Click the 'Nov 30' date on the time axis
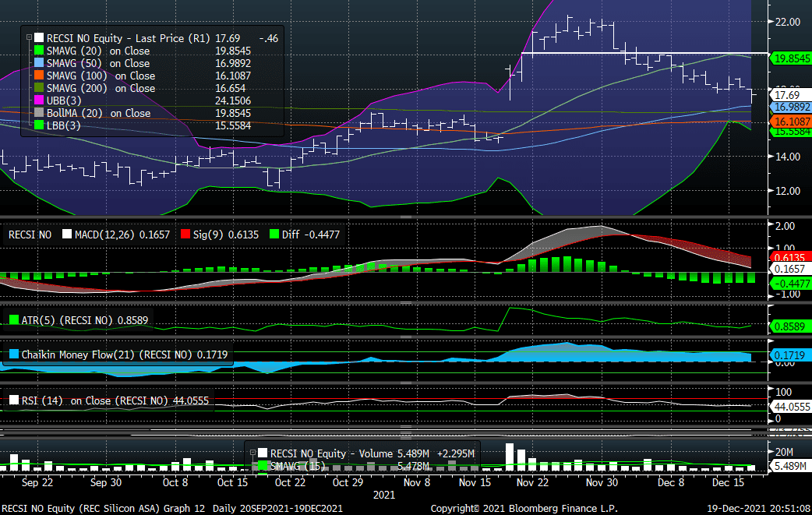 (x=602, y=482)
